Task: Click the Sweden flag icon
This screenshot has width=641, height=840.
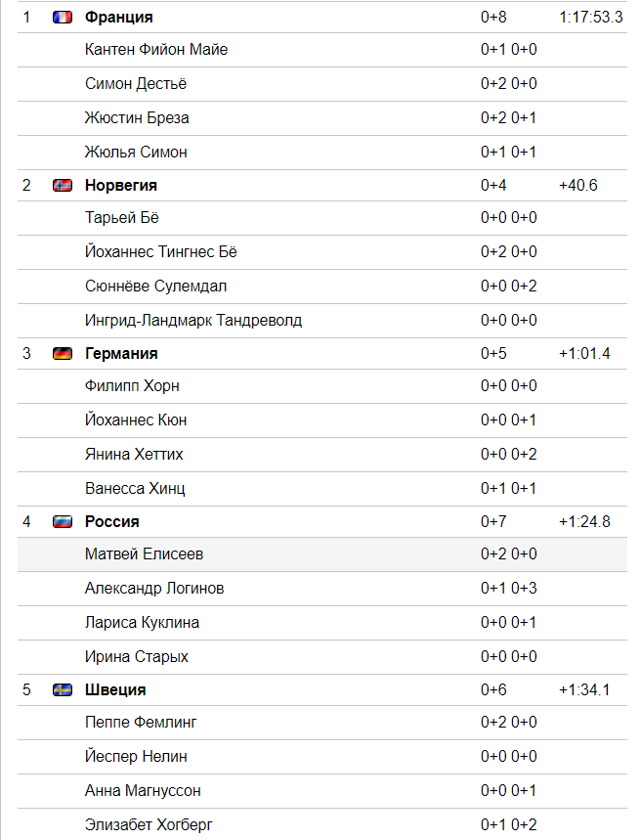Action: coord(63,690)
